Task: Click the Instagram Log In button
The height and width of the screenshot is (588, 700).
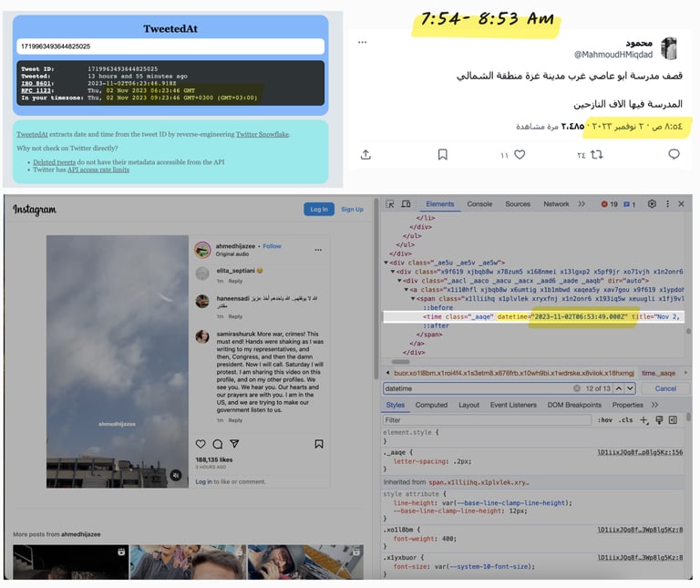Action: pyautogui.click(x=319, y=210)
